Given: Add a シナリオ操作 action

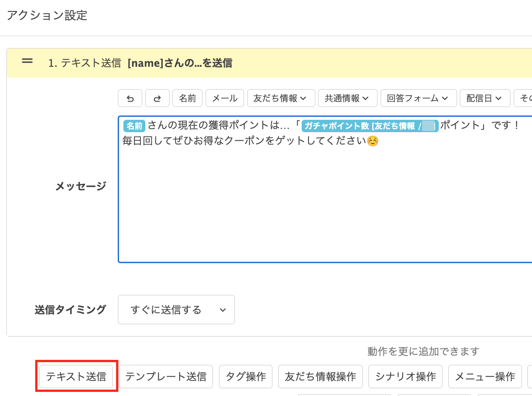Looking at the screenshot, I should (x=405, y=376).
